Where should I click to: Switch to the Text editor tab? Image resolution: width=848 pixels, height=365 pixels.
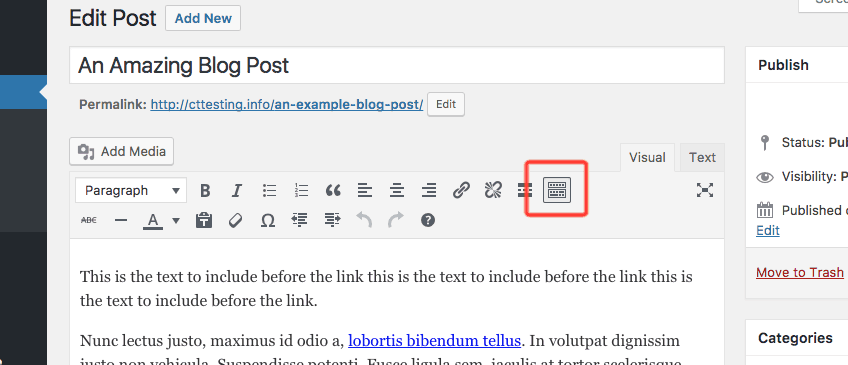(702, 157)
